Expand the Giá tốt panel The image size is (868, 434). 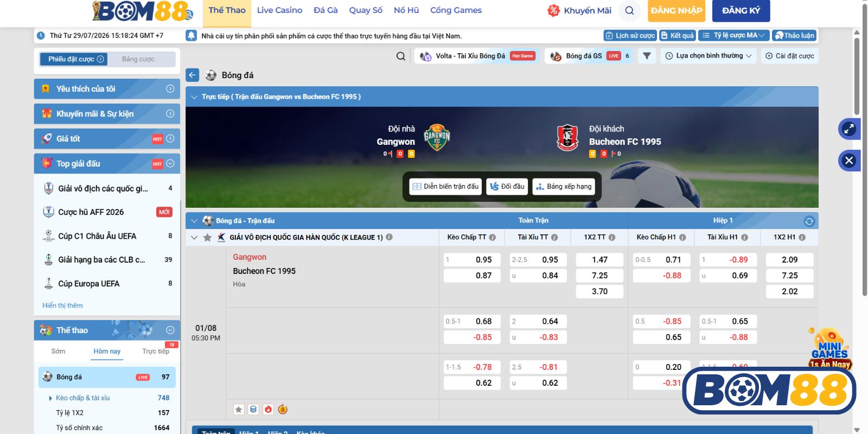coord(107,139)
